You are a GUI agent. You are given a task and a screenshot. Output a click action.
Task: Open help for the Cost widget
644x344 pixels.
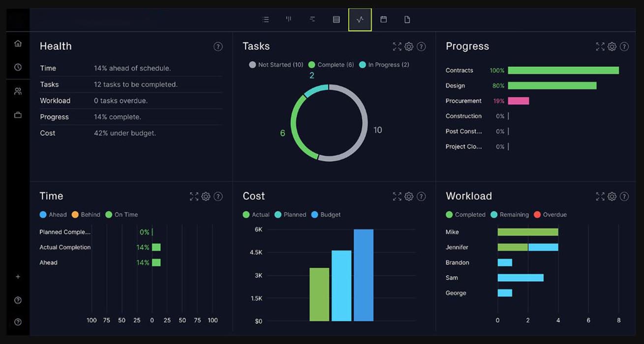pos(421,197)
